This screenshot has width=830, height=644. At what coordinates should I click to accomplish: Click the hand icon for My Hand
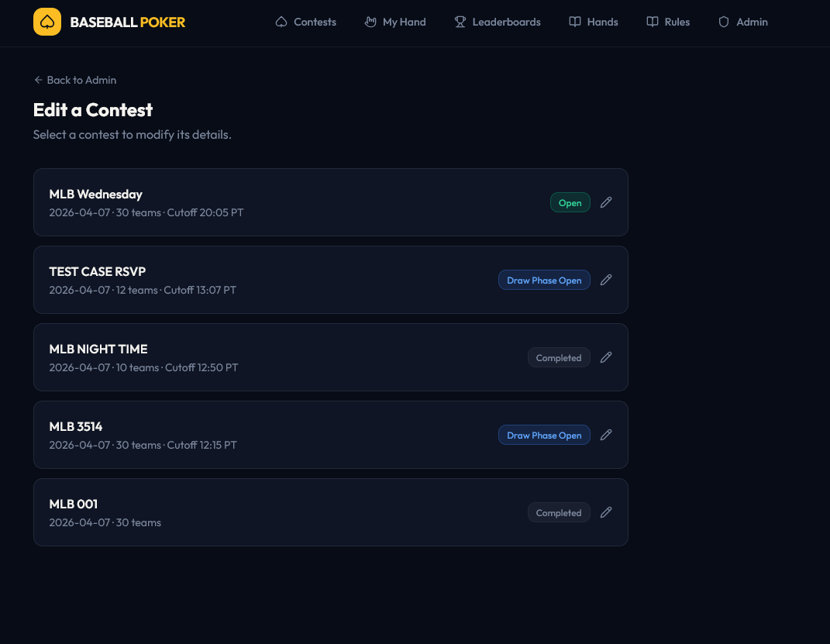(x=370, y=22)
